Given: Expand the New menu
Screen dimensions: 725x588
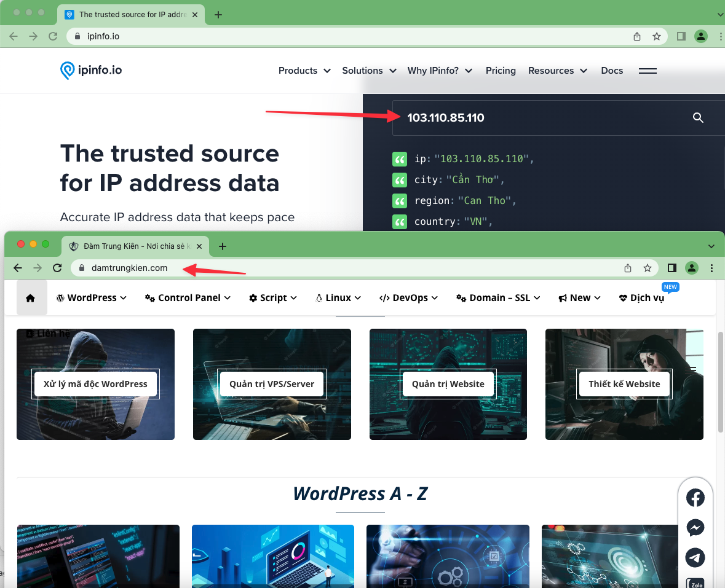Looking at the screenshot, I should [x=579, y=298].
